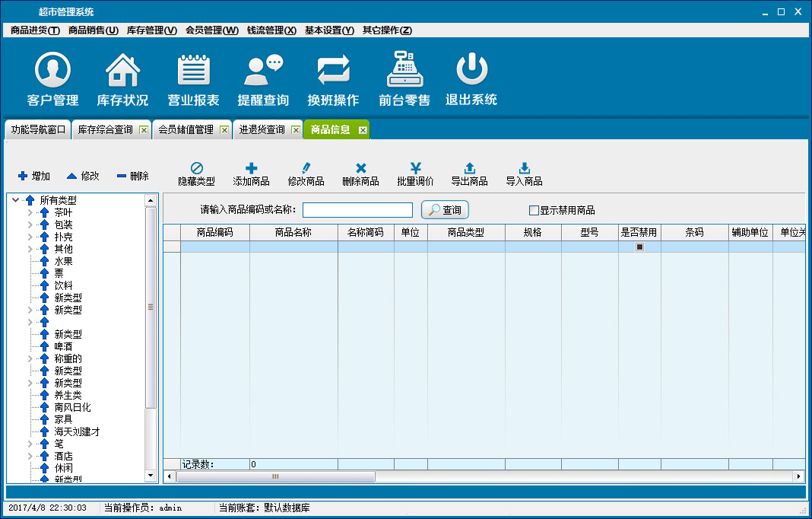
Task: Focus product code or name input field
Action: tap(357, 210)
